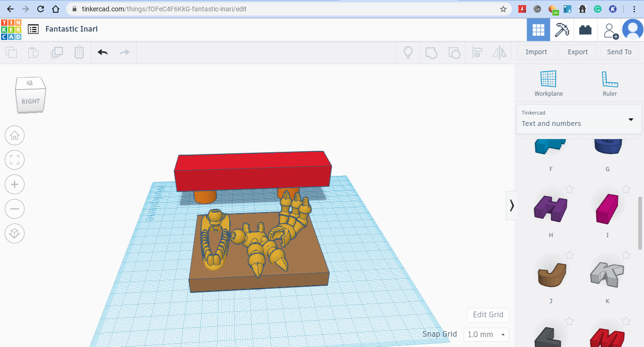Screen dimensions: 644x347
Task: Open the Snap Grid spacing dropdown
Action: tap(486, 334)
